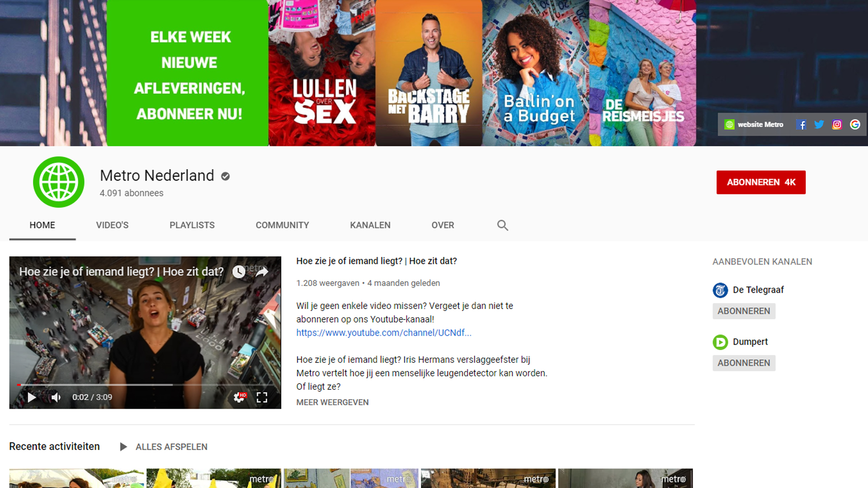
Task: Open the youtube.com/channel link in description
Action: point(384,333)
